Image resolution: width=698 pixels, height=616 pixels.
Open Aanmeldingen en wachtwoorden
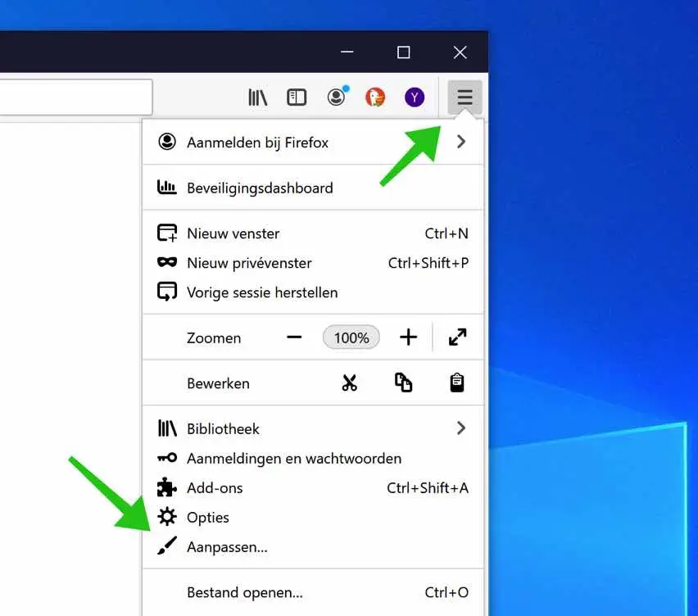point(313,459)
